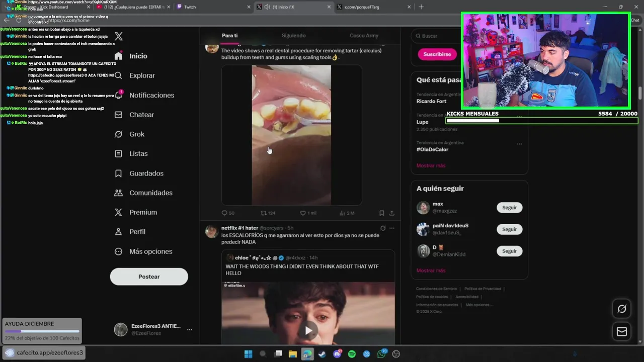Switch to x.com/porqueTTarg browser tab
The height and width of the screenshot is (362, 644).
click(374, 7)
